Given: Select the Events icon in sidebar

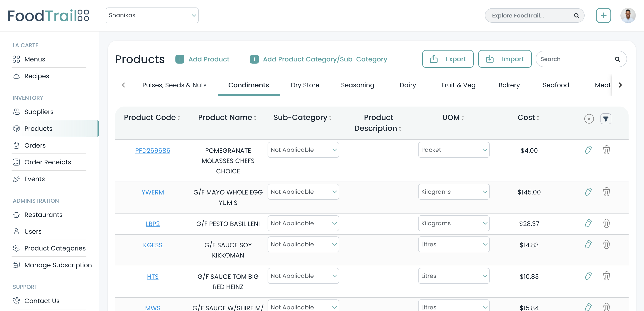Looking at the screenshot, I should 16,179.
